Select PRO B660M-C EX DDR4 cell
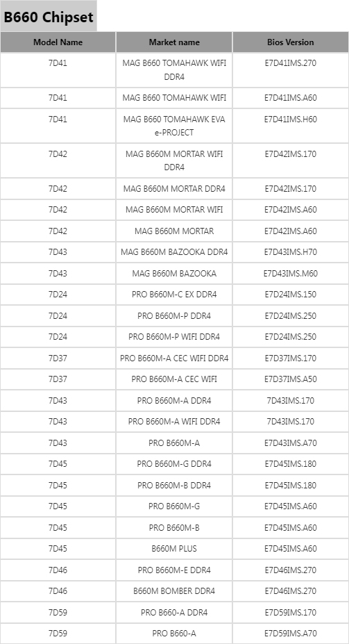349x644 pixels. 174,295
